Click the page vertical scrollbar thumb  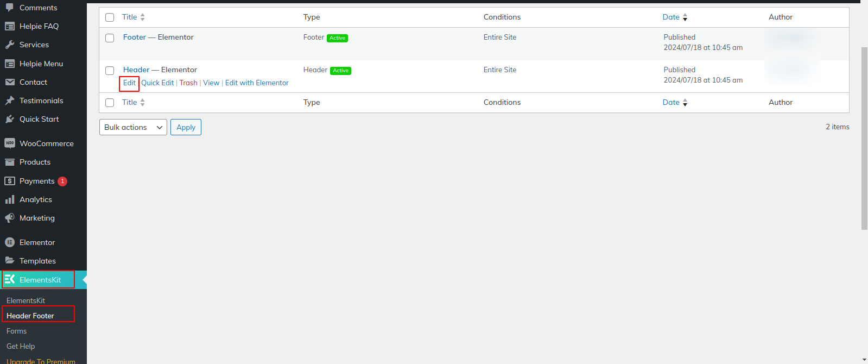864,139
